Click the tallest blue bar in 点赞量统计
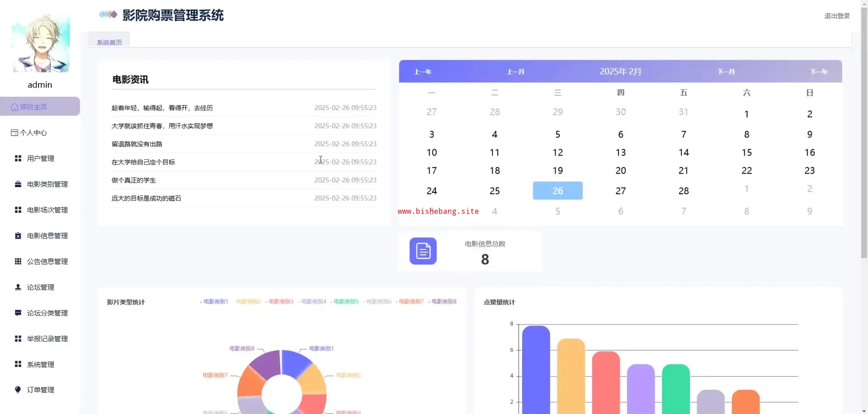Screen dimensions: 868x414 pyautogui.click(x=536, y=370)
